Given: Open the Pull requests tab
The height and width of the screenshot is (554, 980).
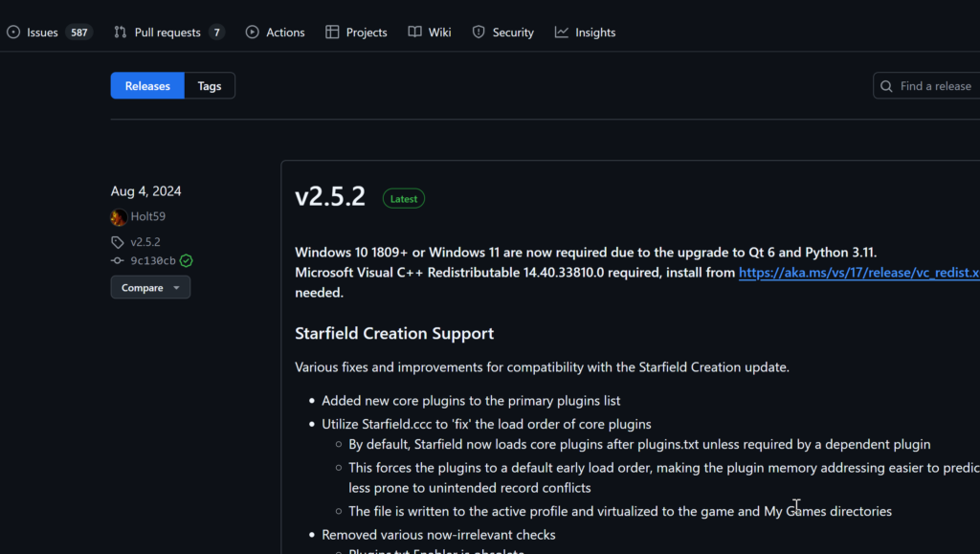Looking at the screenshot, I should pyautogui.click(x=167, y=33).
